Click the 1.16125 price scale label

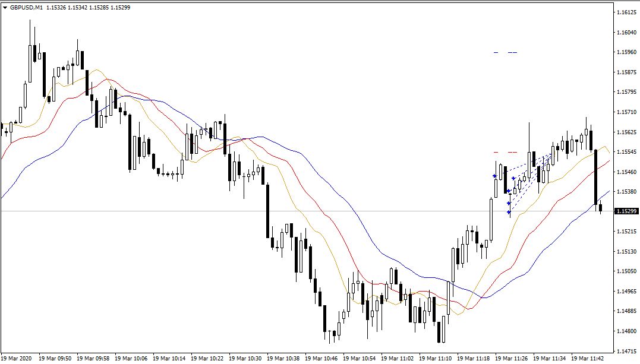(x=626, y=12)
